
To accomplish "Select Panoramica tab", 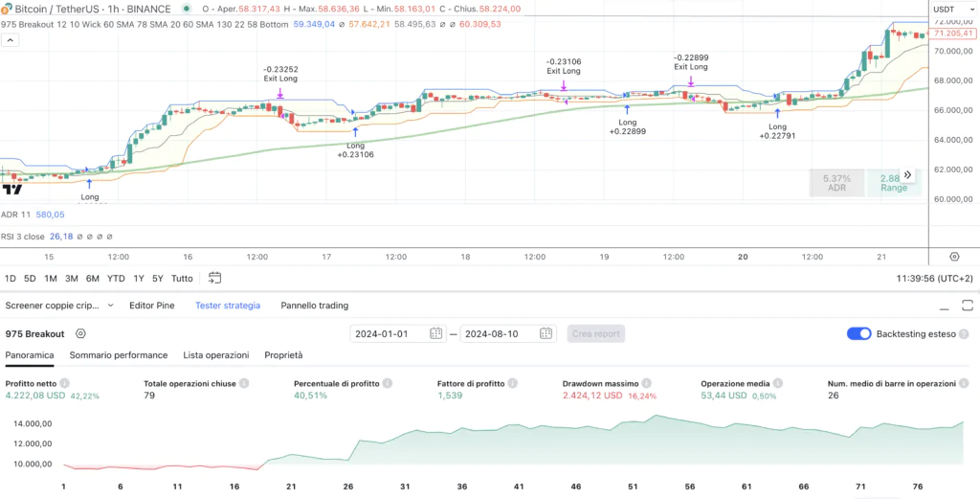I will click(x=30, y=355).
